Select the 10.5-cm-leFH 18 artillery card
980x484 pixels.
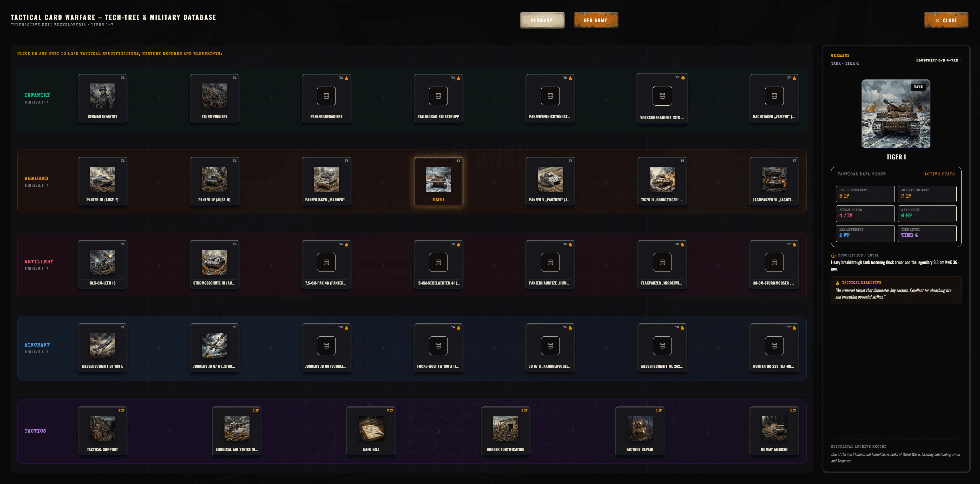coord(102,265)
